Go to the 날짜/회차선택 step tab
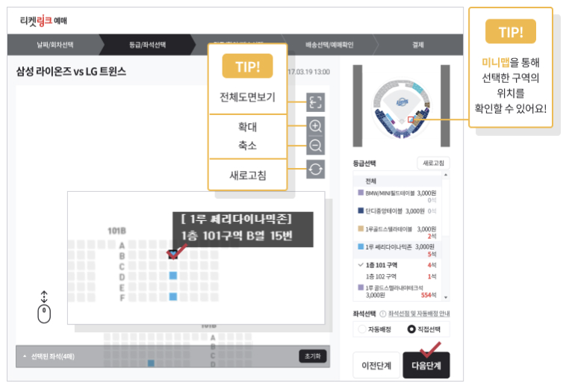 [x=55, y=45]
